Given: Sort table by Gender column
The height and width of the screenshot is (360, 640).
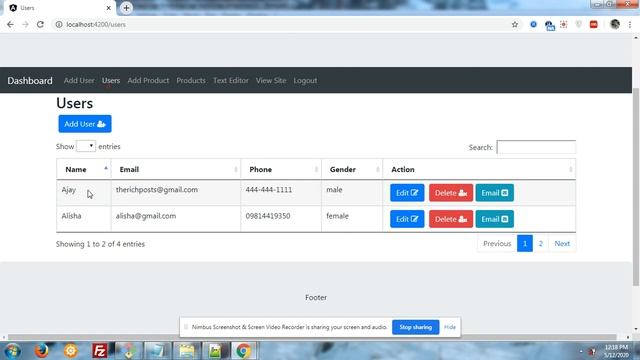Looking at the screenshot, I should click(x=352, y=169).
